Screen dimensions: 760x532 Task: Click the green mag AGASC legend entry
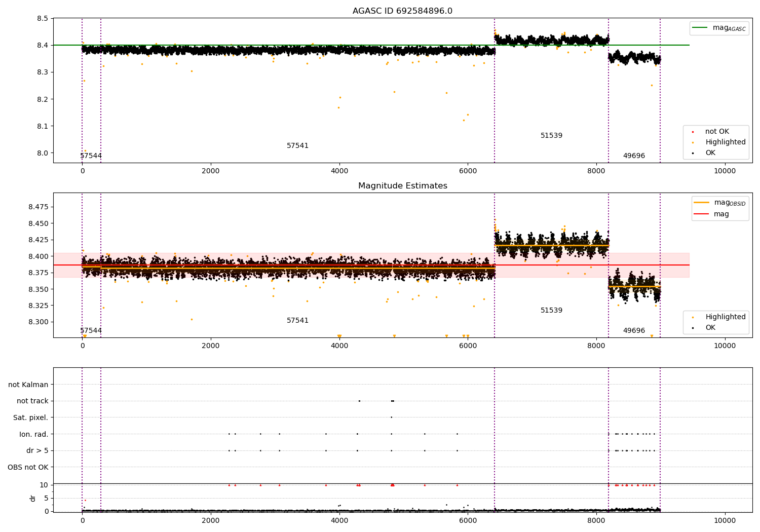tap(718, 28)
